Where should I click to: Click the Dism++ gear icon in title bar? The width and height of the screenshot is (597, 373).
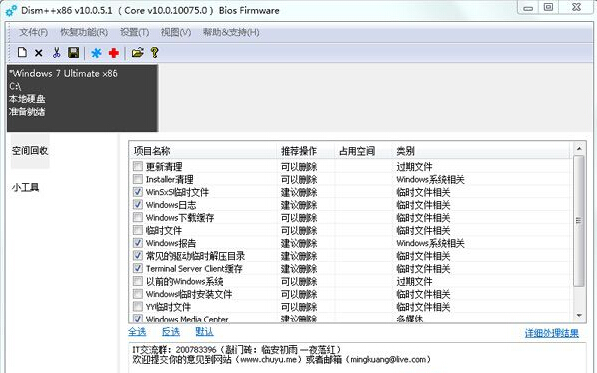pyautogui.click(x=11, y=11)
